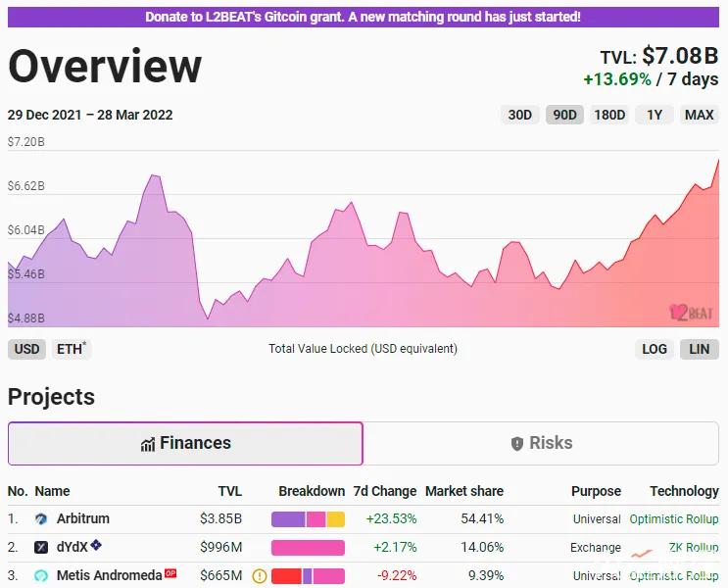Click the red OP badge next to Metis Andromeda

(170, 573)
